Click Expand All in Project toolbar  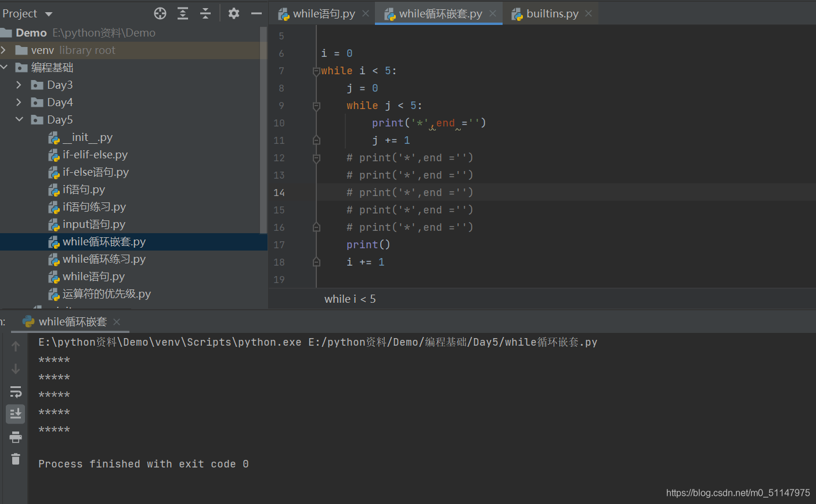tap(183, 13)
